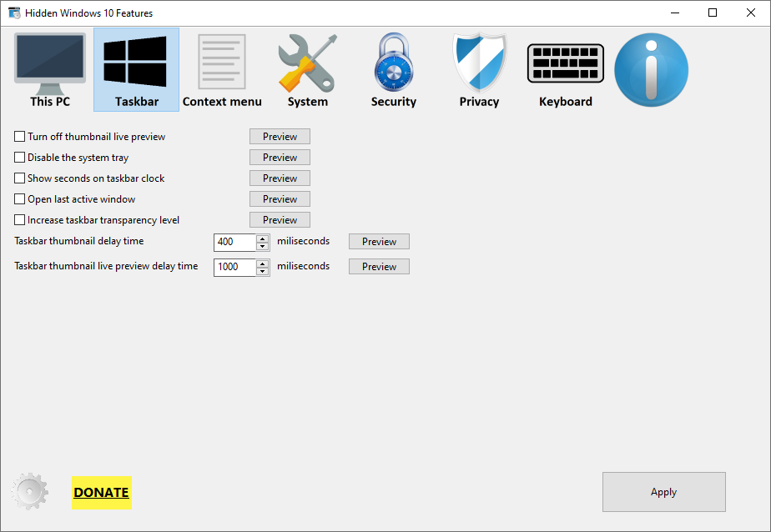Increase thumbnail delay time with up arrow
This screenshot has width=771, height=532.
coord(263,238)
